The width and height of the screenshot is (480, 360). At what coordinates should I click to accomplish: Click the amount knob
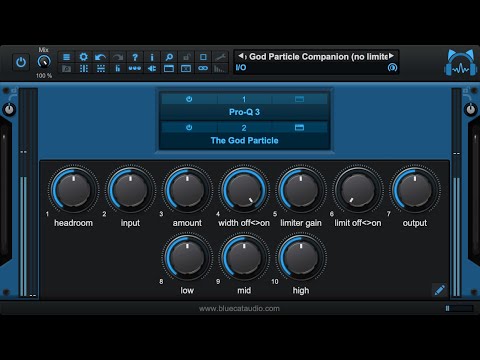point(187,190)
